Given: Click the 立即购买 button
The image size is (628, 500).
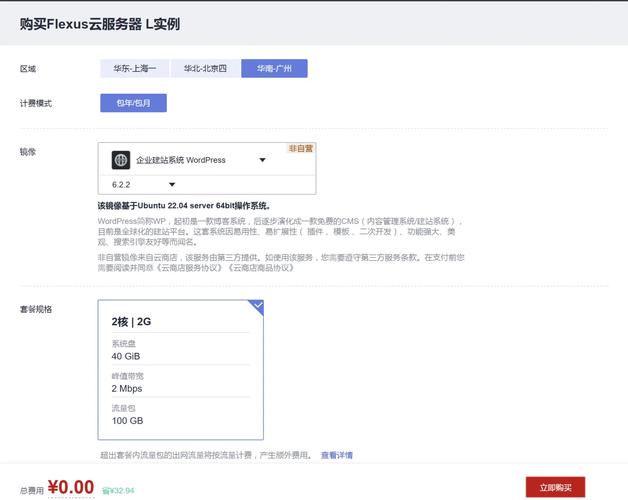Looking at the screenshot, I should pyautogui.click(x=556, y=487).
